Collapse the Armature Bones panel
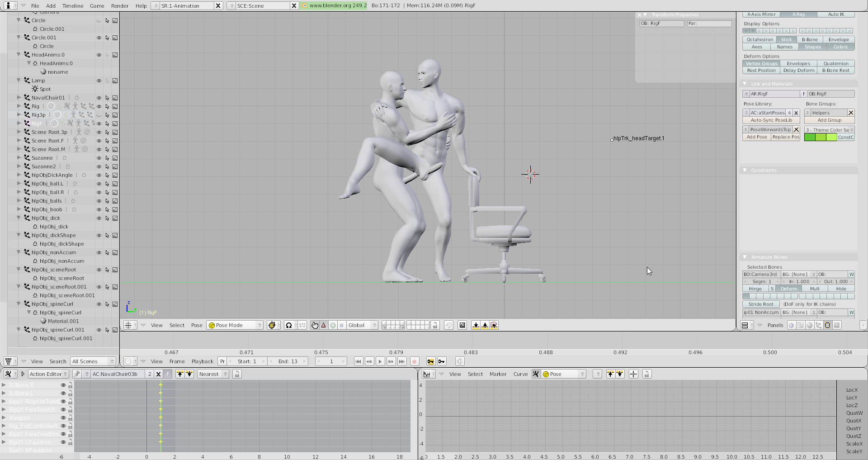The image size is (868, 460). pos(745,257)
